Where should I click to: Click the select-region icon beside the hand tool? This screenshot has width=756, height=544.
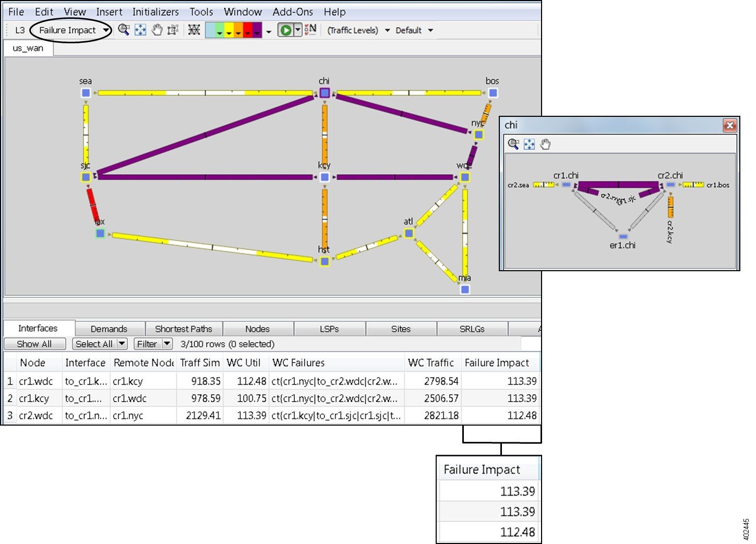(173, 30)
